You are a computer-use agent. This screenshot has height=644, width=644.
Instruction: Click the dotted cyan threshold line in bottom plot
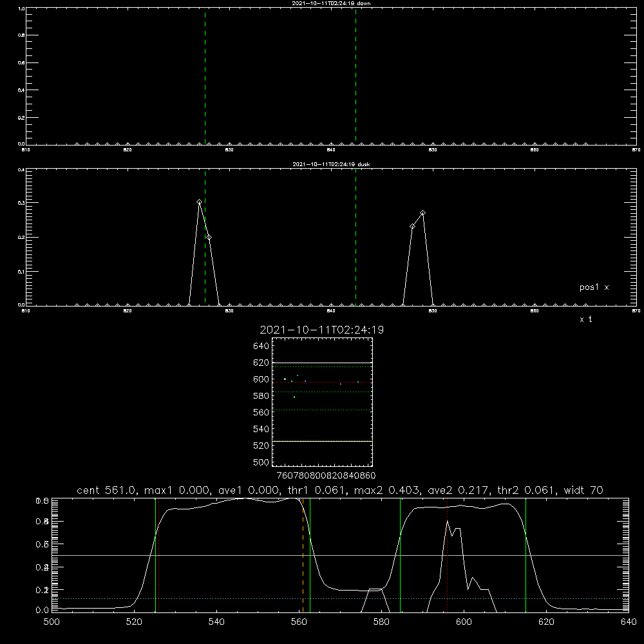[340, 598]
